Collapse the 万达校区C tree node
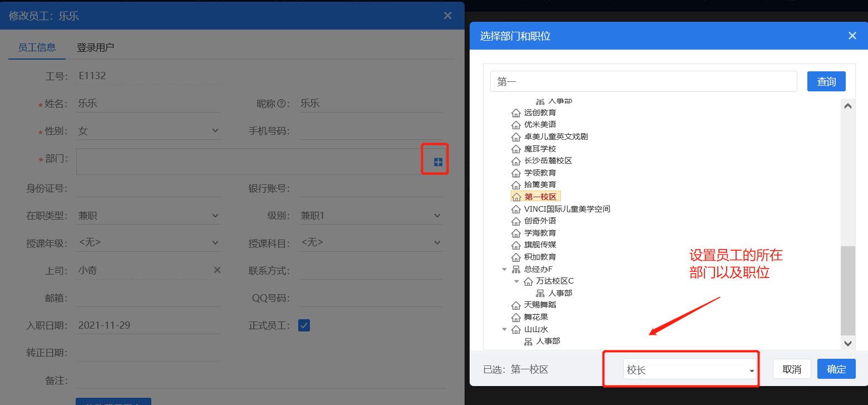The image size is (868, 405). click(517, 281)
